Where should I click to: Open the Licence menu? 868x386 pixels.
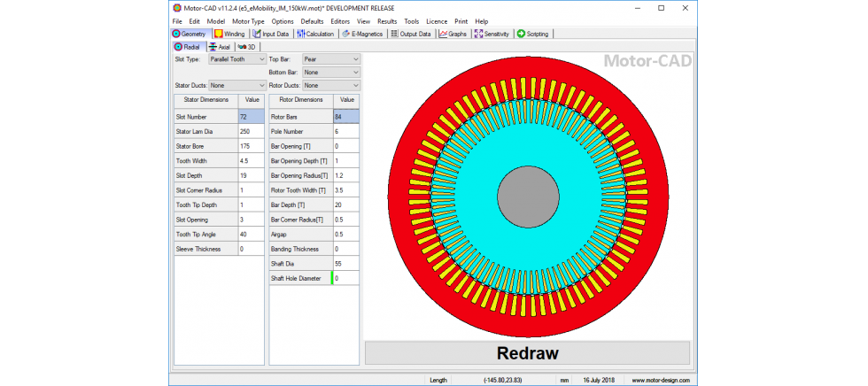pyautogui.click(x=437, y=21)
